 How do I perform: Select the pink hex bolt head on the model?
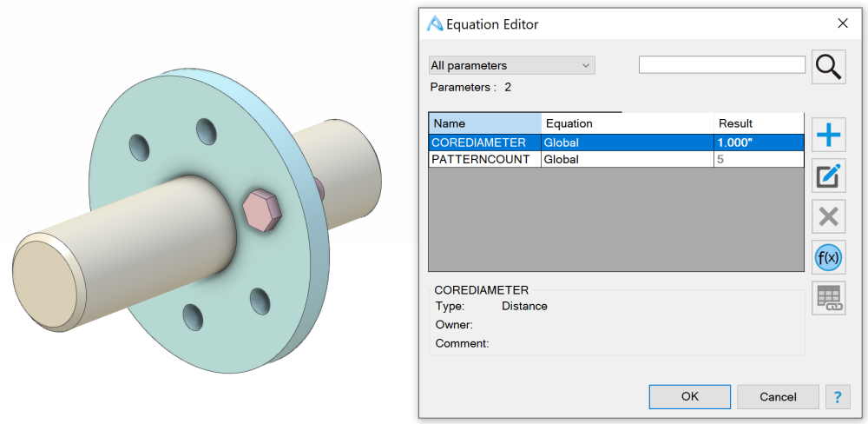point(262,209)
